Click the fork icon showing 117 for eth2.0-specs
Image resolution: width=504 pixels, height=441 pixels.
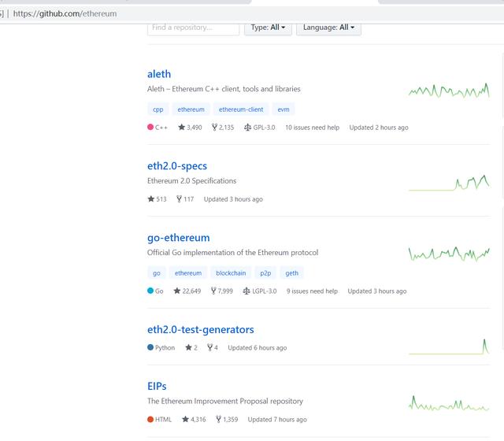pyautogui.click(x=179, y=199)
